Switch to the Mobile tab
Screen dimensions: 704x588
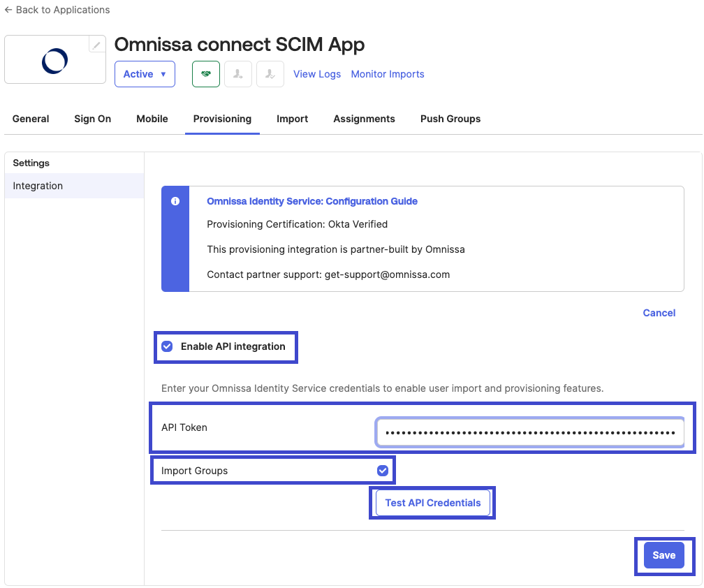point(152,119)
